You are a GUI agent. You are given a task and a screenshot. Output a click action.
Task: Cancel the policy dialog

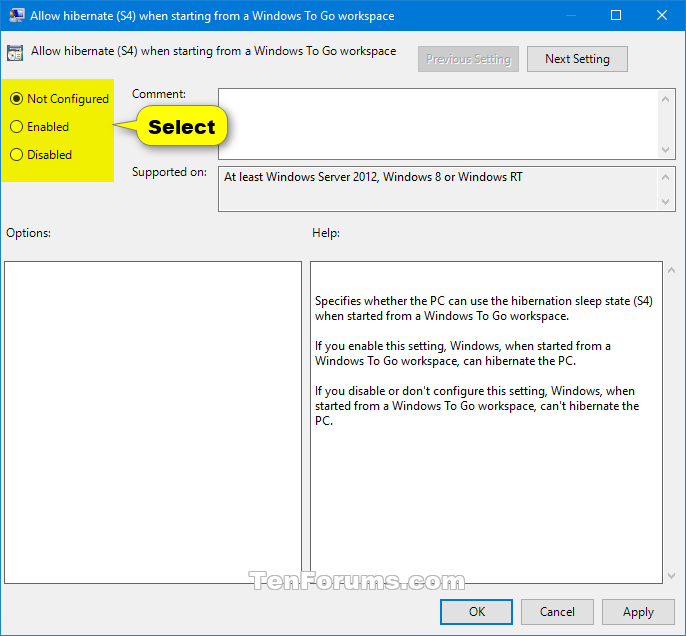click(557, 612)
